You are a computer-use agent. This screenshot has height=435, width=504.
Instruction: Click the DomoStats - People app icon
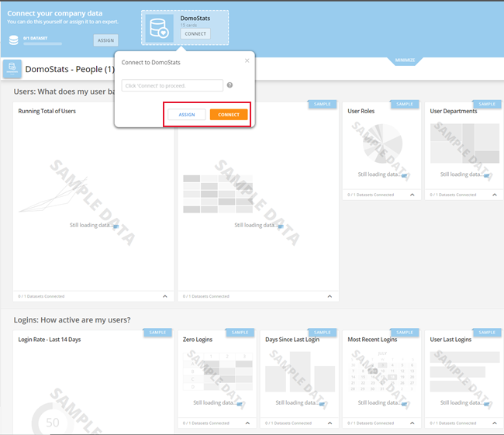click(12, 69)
